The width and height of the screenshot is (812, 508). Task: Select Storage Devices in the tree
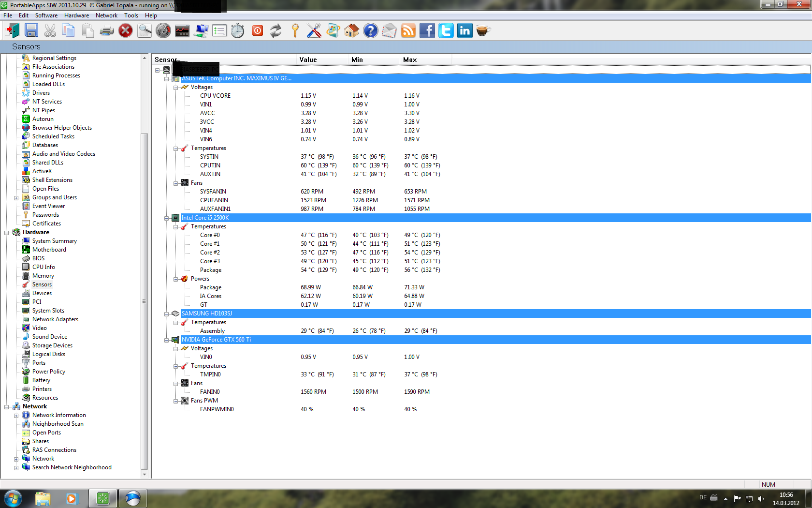pos(52,345)
